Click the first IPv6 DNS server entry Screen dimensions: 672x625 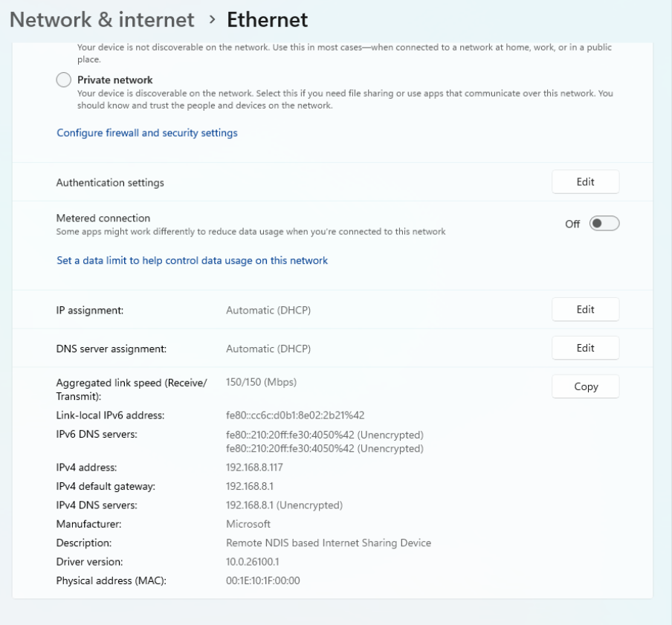click(324, 434)
